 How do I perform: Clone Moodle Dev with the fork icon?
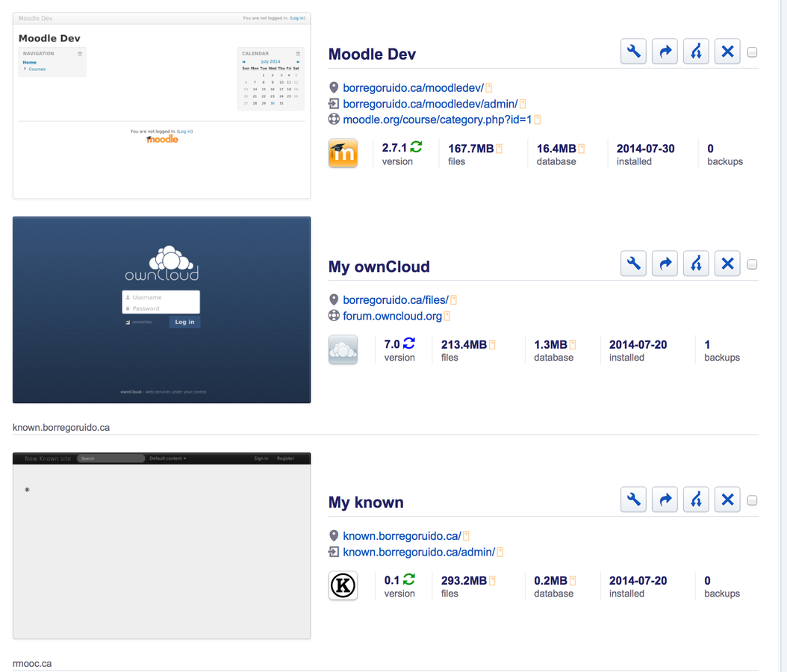click(696, 52)
